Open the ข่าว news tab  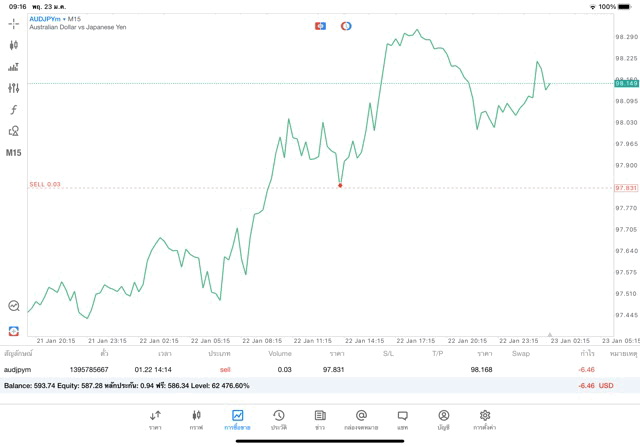point(320,419)
